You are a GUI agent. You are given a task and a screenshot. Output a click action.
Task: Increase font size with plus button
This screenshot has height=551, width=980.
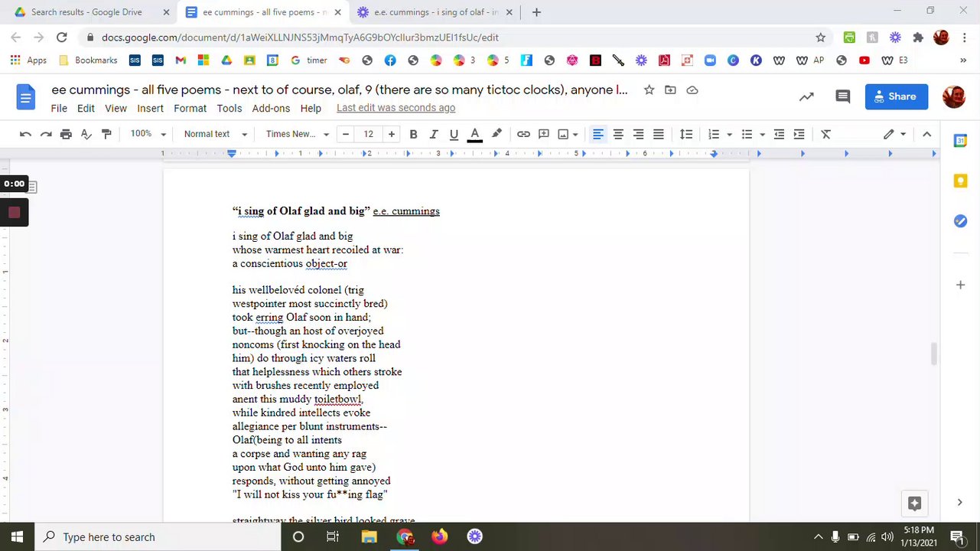[392, 134]
